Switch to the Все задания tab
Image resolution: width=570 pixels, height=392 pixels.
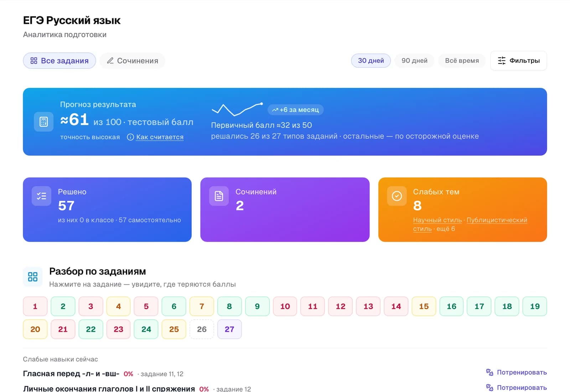click(59, 61)
